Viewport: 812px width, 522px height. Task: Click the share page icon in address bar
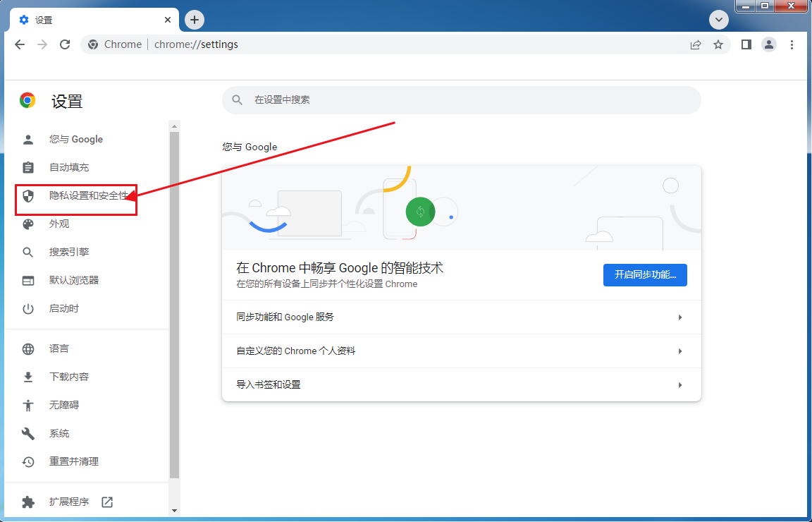pos(696,44)
